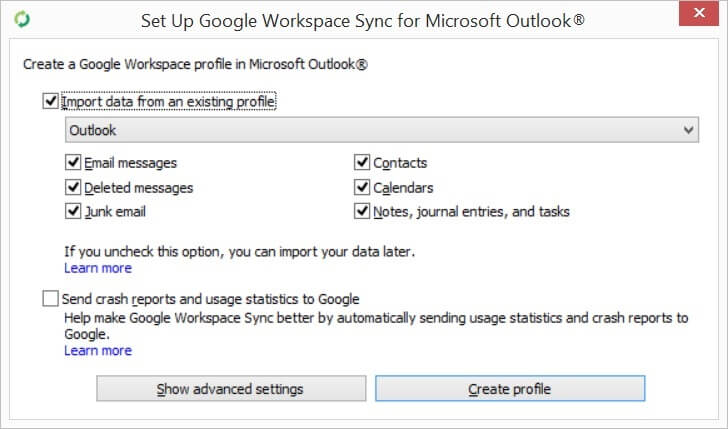Enable Send crash reports and usage statistics
728x429 pixels.
[x=50, y=299]
